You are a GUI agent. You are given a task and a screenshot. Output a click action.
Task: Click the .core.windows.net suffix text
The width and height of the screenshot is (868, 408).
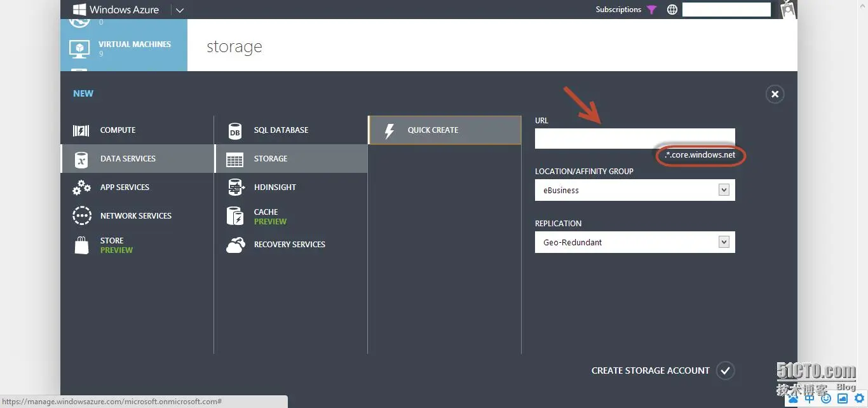point(700,155)
